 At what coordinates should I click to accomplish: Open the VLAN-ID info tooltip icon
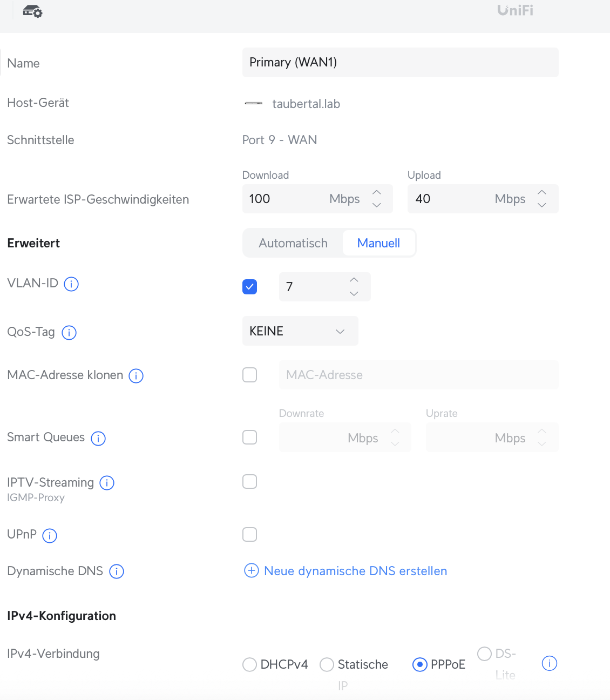pyautogui.click(x=71, y=284)
